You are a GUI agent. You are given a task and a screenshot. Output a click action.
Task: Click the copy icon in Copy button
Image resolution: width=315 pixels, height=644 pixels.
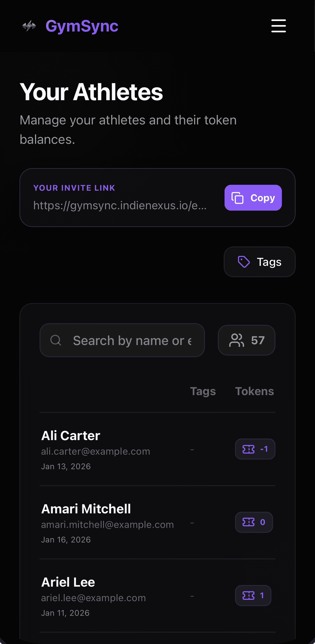pos(237,198)
